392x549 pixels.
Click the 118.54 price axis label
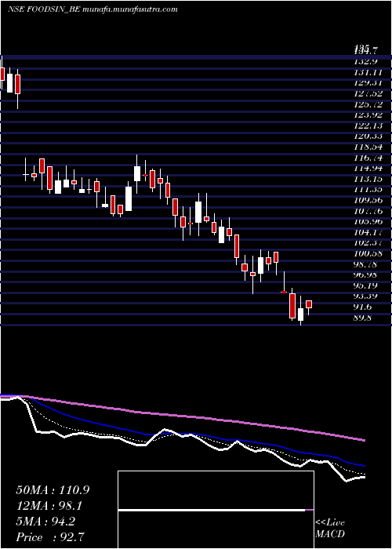[x=368, y=147]
